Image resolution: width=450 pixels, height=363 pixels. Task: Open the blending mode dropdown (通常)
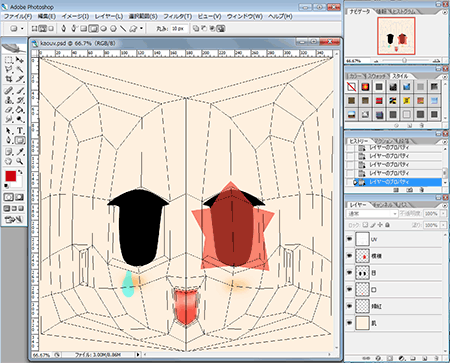372,213
